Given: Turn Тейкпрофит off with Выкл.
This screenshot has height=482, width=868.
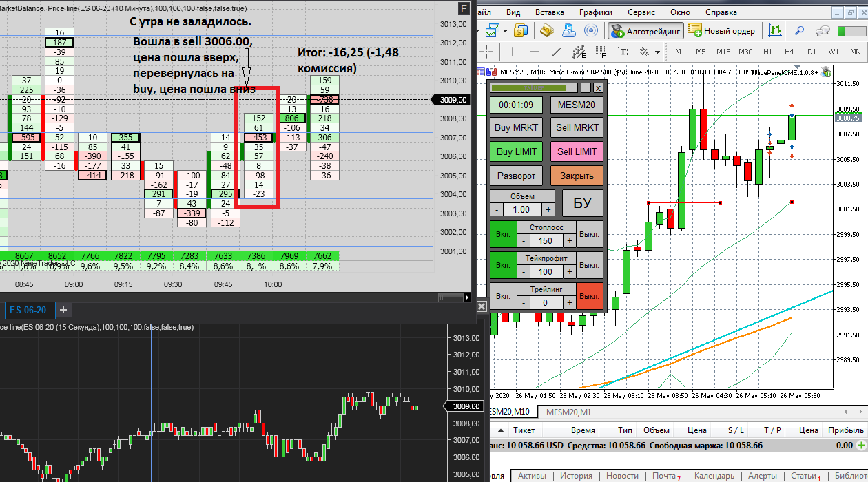Looking at the screenshot, I should pyautogui.click(x=589, y=265).
